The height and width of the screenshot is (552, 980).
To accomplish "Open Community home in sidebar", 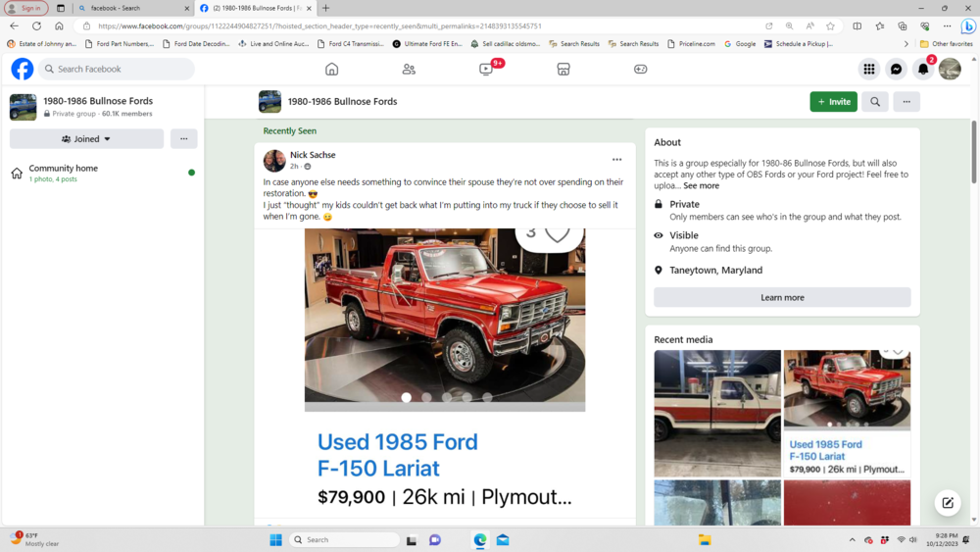I will (103, 173).
